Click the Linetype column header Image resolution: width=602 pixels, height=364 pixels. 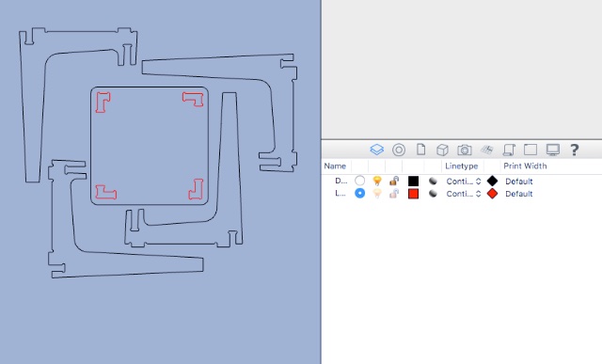462,166
